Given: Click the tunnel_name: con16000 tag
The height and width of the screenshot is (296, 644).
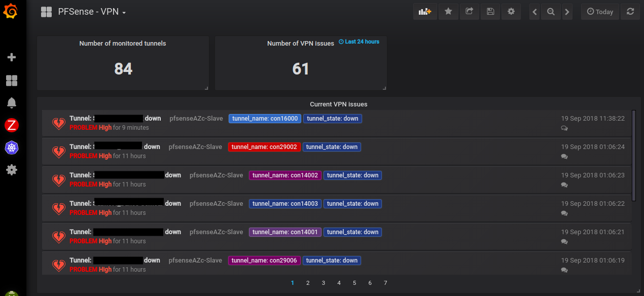Looking at the screenshot, I should (x=265, y=119).
